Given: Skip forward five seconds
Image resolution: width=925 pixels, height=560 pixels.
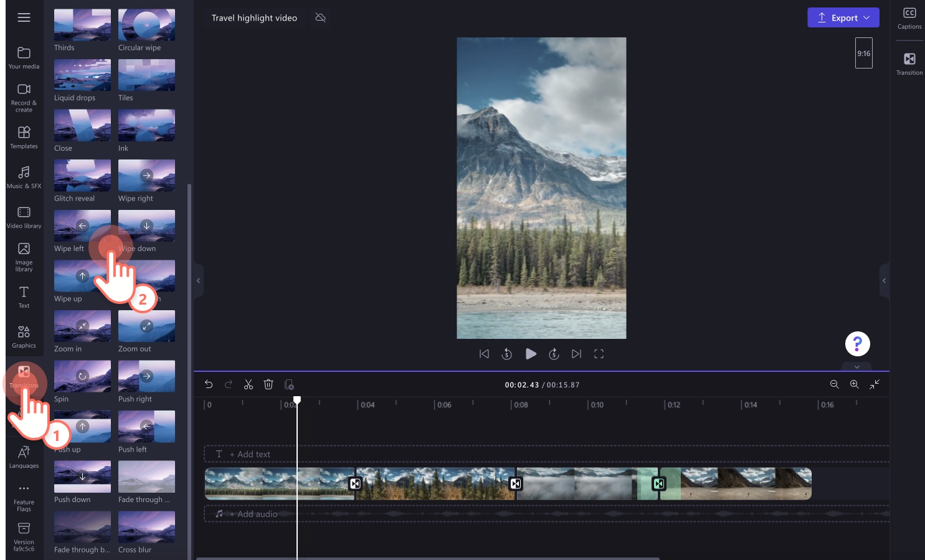Looking at the screenshot, I should [554, 354].
